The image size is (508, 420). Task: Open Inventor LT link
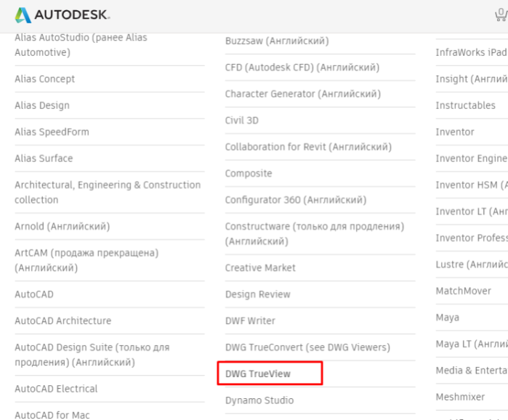(x=472, y=211)
